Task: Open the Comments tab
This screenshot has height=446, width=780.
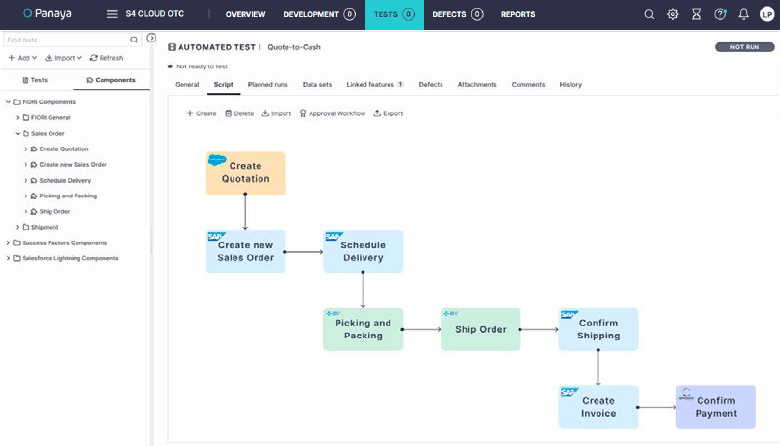Action: point(528,85)
